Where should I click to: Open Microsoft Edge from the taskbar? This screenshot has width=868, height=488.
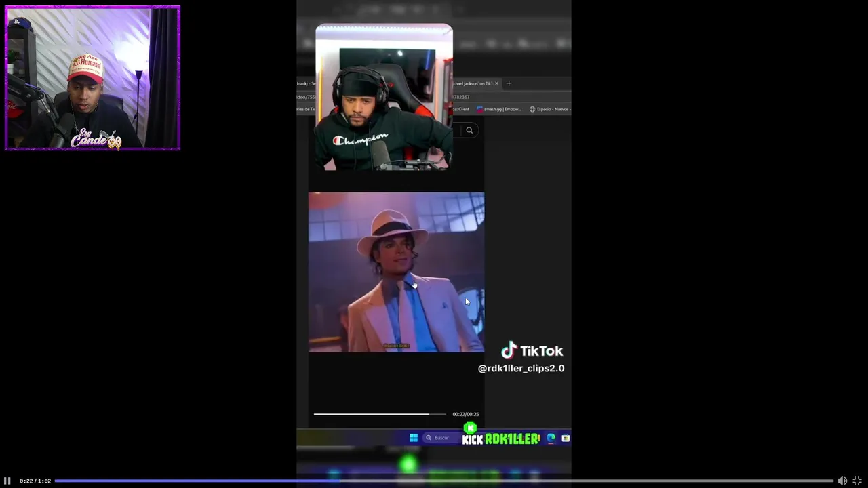tap(551, 438)
